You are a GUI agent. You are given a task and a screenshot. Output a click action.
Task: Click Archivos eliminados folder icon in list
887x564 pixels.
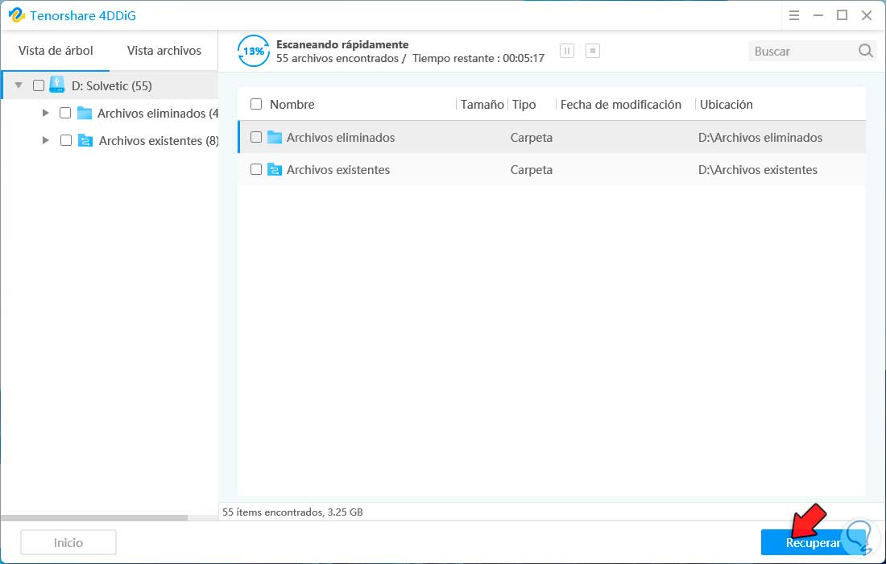pyautogui.click(x=274, y=137)
